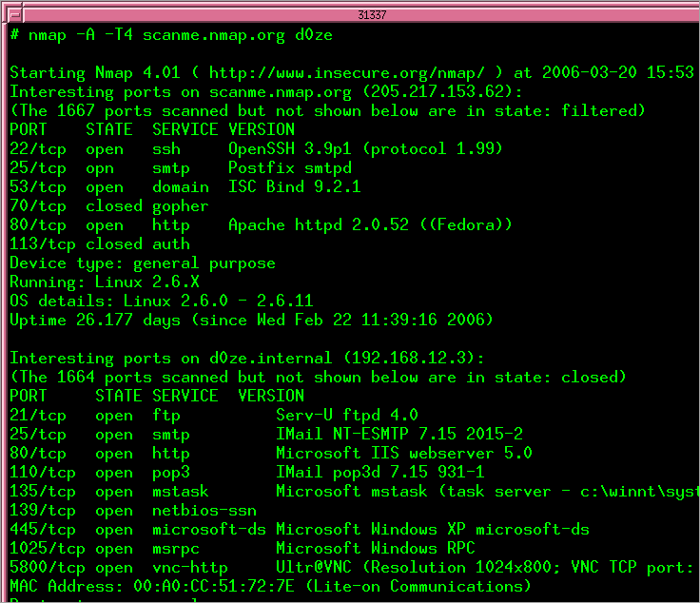Click the 139/tcp netbios-ssn row
This screenshot has width=700, height=603.
[x=133, y=511]
